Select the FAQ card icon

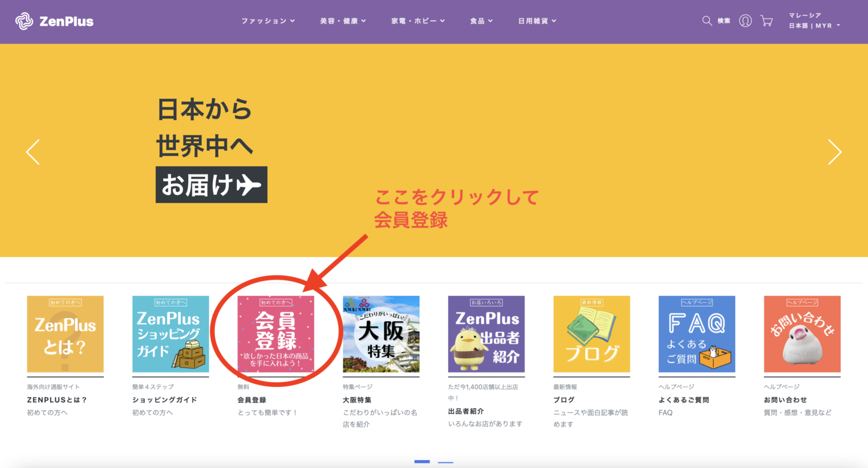tap(697, 333)
